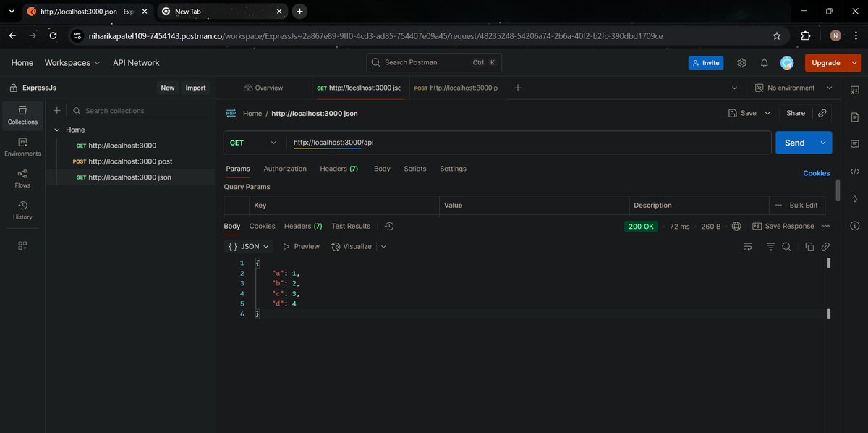
Task: Open the code snippet icon in right sidebar
Action: pos(854,172)
